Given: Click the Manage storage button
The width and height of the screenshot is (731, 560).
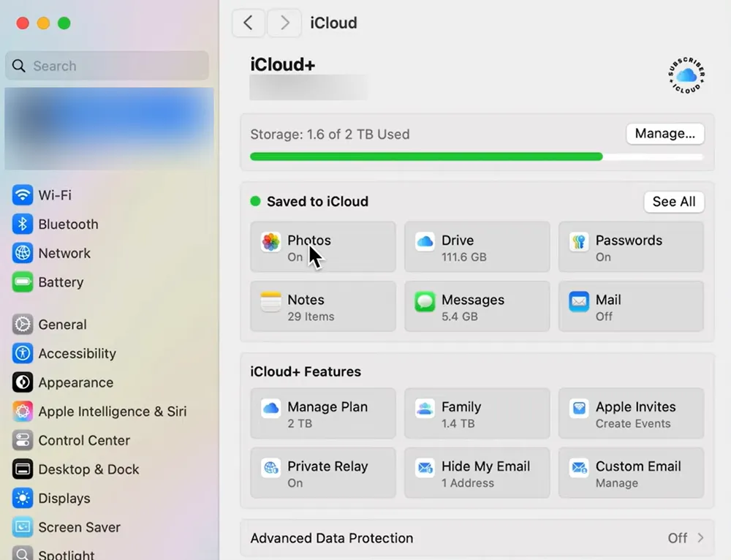Looking at the screenshot, I should click(x=664, y=134).
